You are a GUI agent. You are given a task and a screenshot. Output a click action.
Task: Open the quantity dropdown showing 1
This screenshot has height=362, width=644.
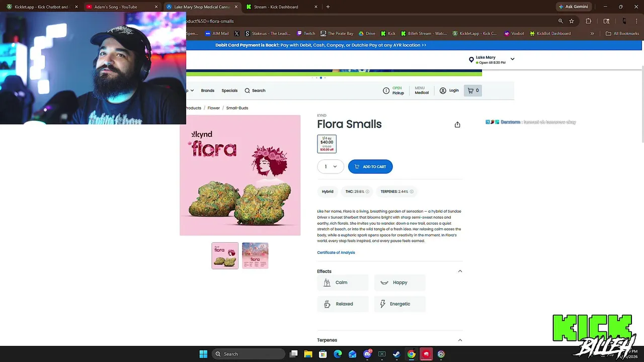point(331,166)
